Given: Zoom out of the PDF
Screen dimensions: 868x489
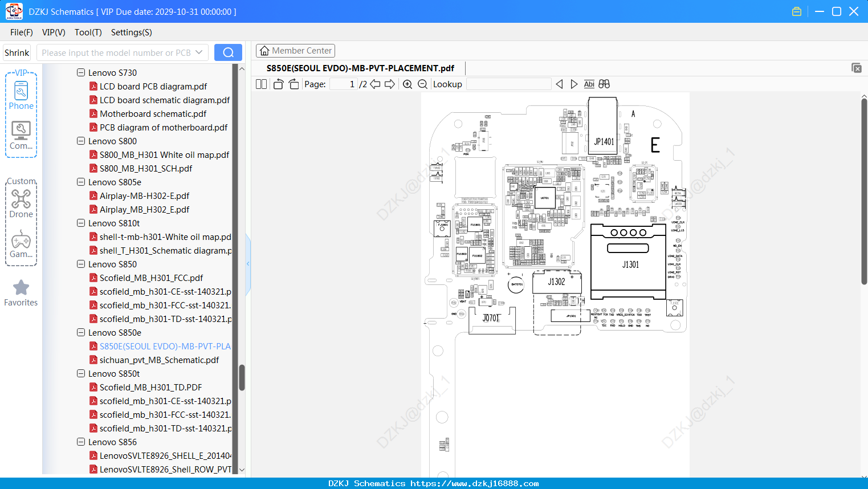Looking at the screenshot, I should coord(422,84).
